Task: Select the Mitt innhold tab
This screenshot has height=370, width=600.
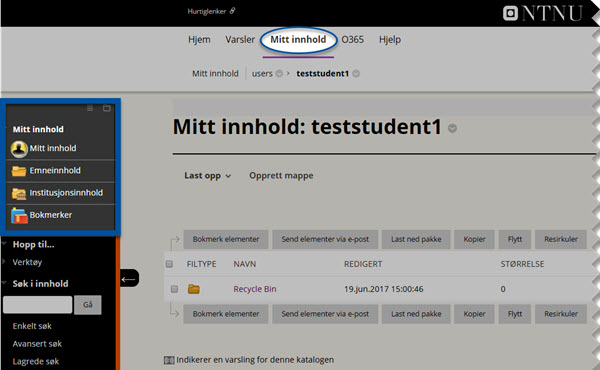Action: point(298,39)
